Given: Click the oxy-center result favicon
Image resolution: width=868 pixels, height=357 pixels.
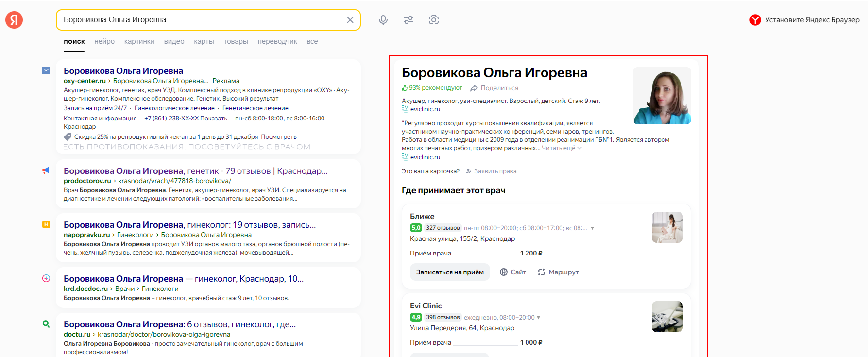Looking at the screenshot, I should coord(46,70).
